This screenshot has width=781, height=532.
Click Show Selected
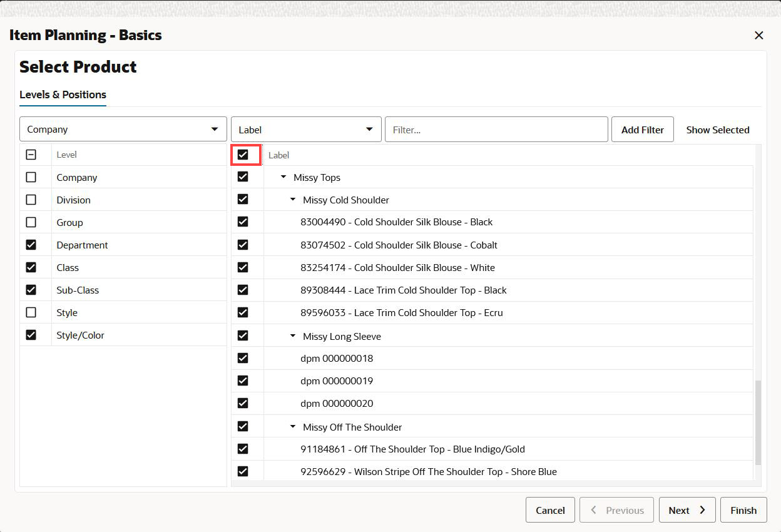718,130
